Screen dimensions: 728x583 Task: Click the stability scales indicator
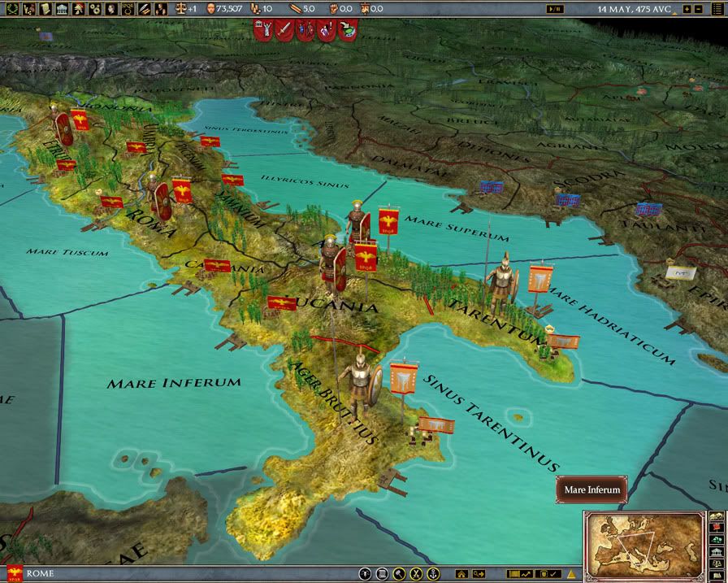(180, 8)
